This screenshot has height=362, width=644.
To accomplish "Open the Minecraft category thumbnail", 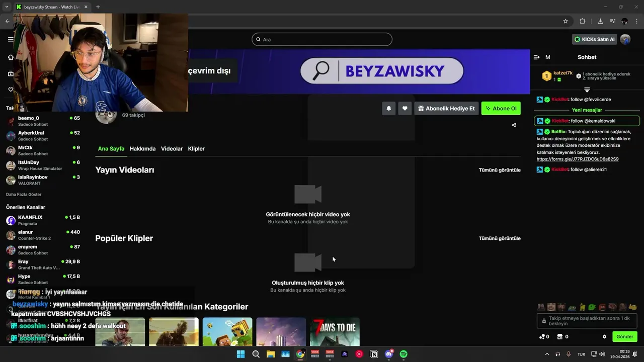I will (x=227, y=332).
